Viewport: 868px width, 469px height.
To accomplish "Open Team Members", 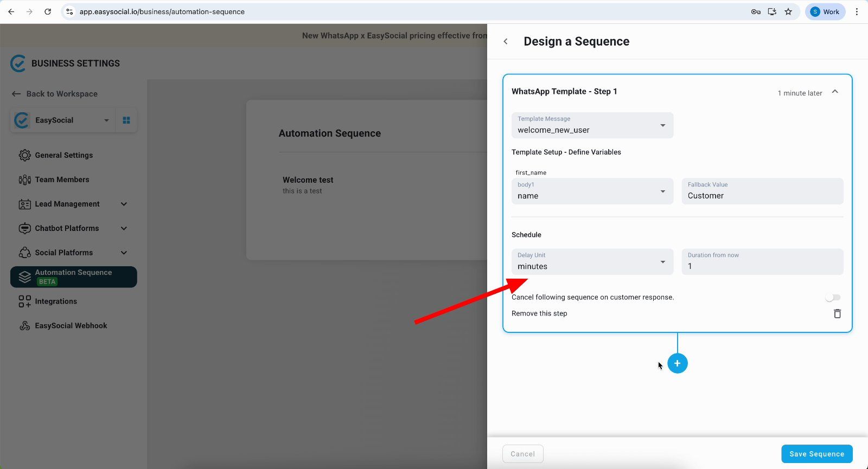I will pos(62,179).
